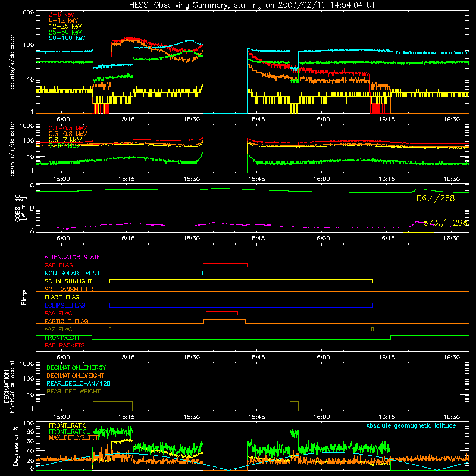Click 16:30 tick under the keV count-rate panel
This screenshot has height=476, width=476.
452,120
